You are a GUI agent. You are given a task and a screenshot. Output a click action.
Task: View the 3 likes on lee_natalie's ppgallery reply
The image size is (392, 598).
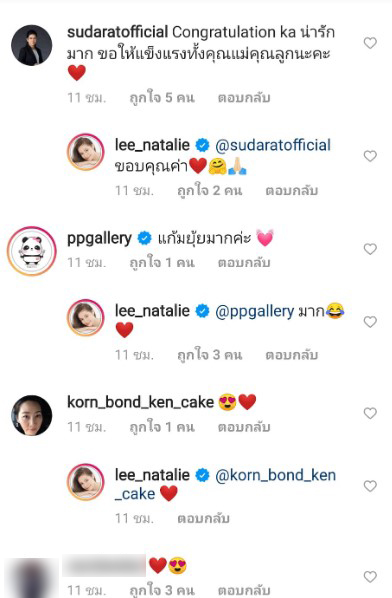tap(210, 355)
